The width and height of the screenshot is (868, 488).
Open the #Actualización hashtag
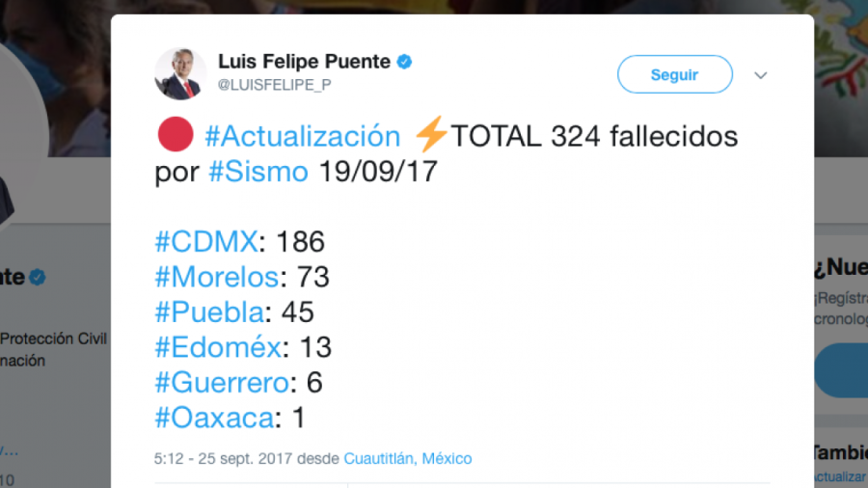pyautogui.click(x=302, y=136)
